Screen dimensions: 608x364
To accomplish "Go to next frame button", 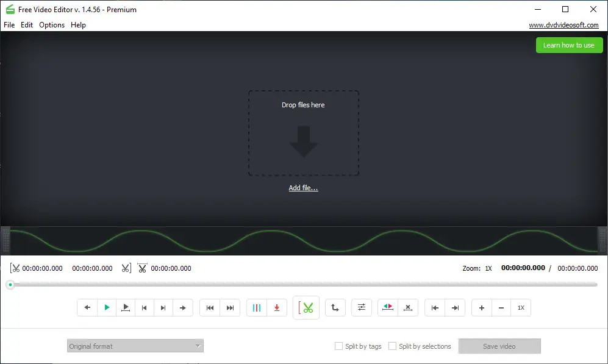I will (x=163, y=308).
